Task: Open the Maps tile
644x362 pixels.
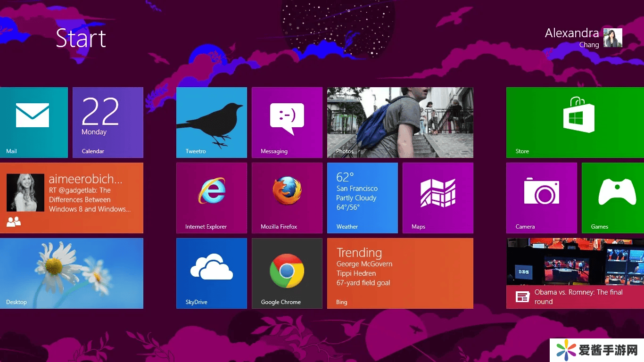Action: tap(438, 197)
